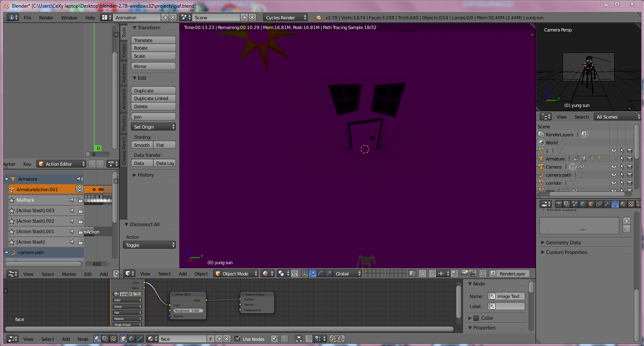Click the OpenGL render image camera icon
This screenshot has width=644, height=346.
[x=464, y=273]
